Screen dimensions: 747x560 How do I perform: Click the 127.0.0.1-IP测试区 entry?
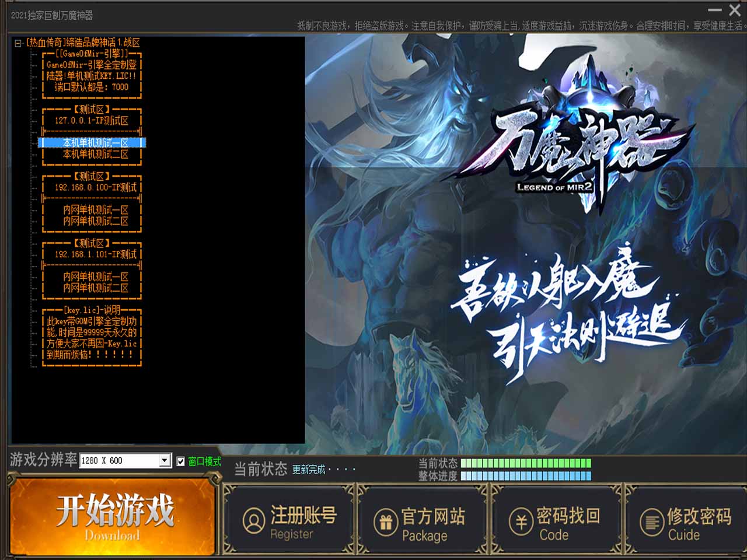(x=92, y=121)
